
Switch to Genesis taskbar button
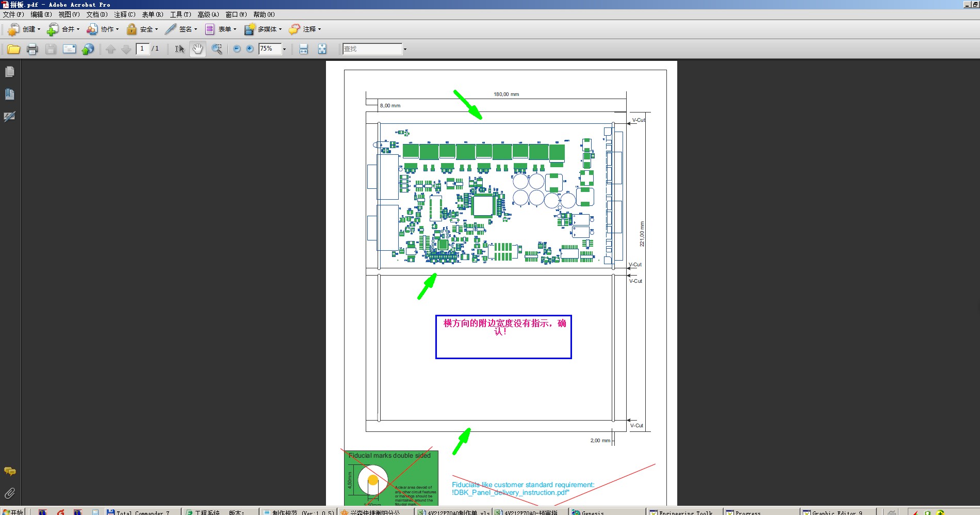click(x=607, y=512)
